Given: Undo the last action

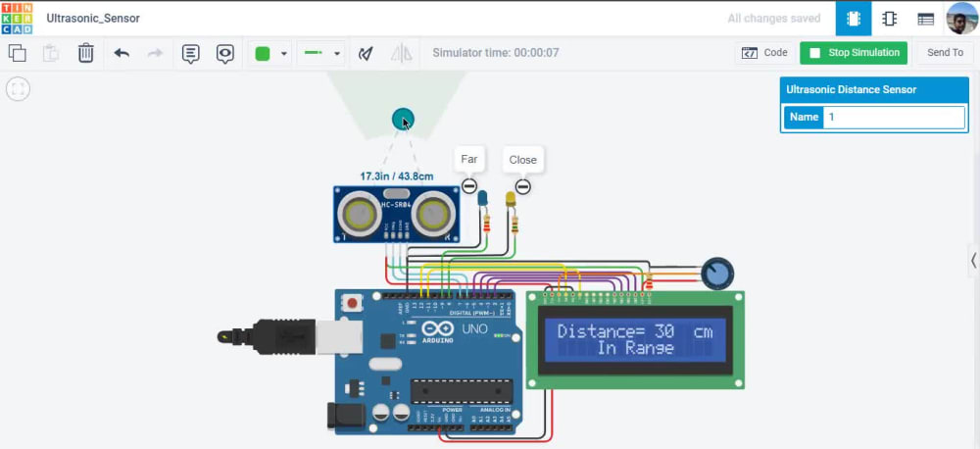Looking at the screenshot, I should click(x=122, y=53).
